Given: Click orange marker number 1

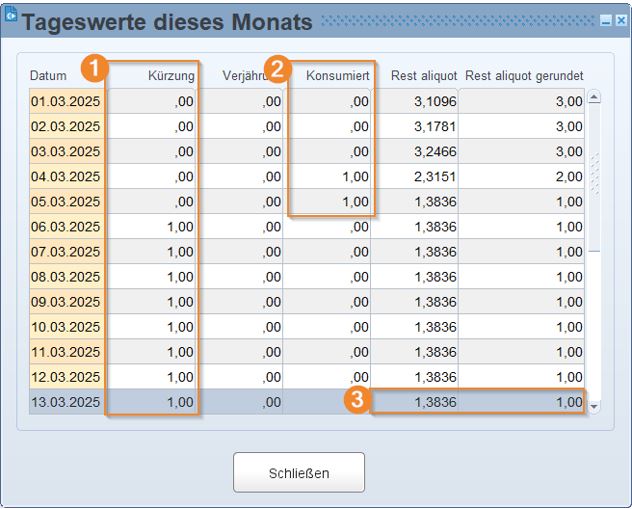Looking at the screenshot, I should (x=93, y=68).
